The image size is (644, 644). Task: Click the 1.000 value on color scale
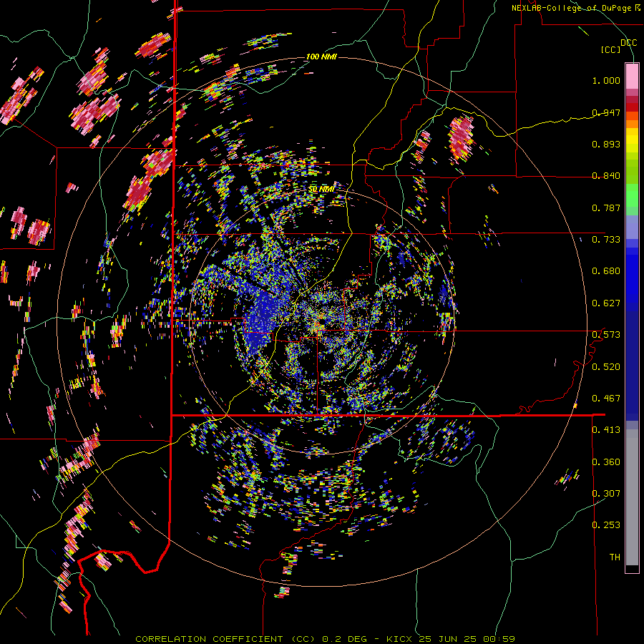pos(606,80)
